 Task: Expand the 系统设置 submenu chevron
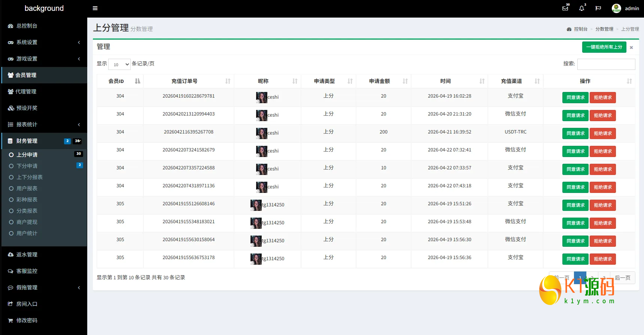(79, 42)
